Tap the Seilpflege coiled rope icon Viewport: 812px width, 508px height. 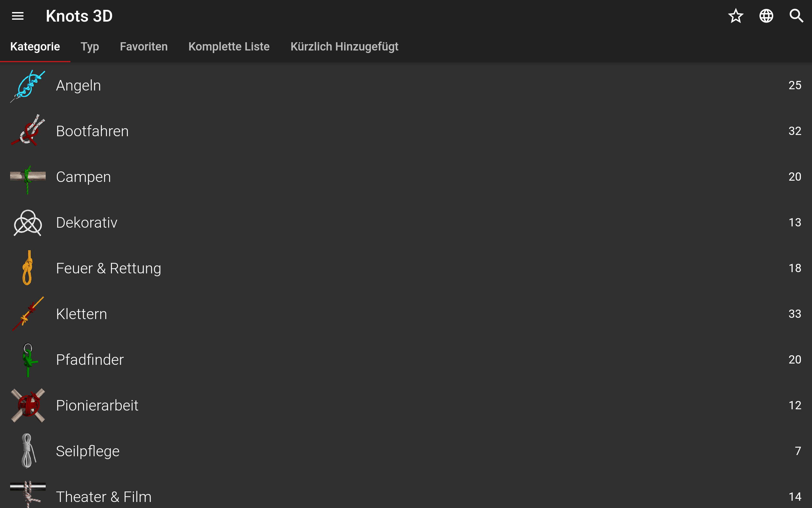click(x=28, y=451)
